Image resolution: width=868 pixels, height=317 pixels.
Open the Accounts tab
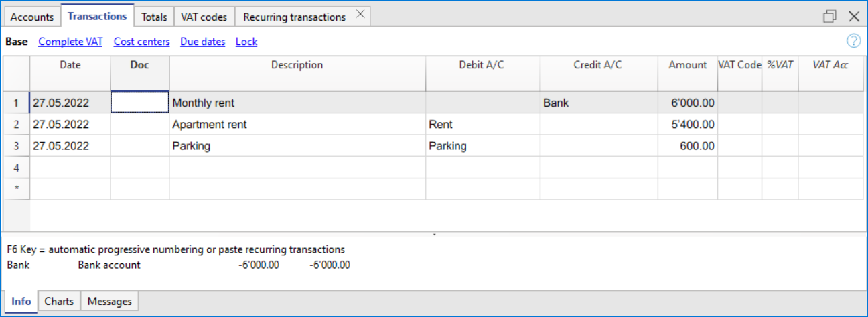point(32,17)
